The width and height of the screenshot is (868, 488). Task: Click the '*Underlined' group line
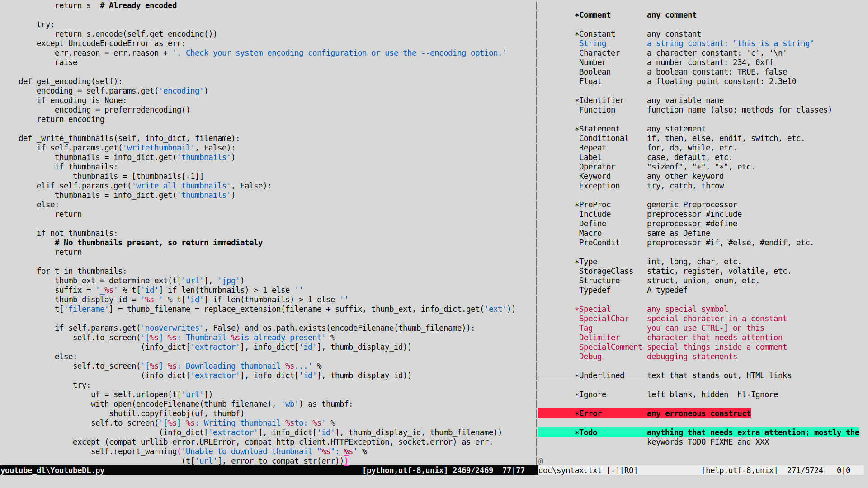point(665,375)
